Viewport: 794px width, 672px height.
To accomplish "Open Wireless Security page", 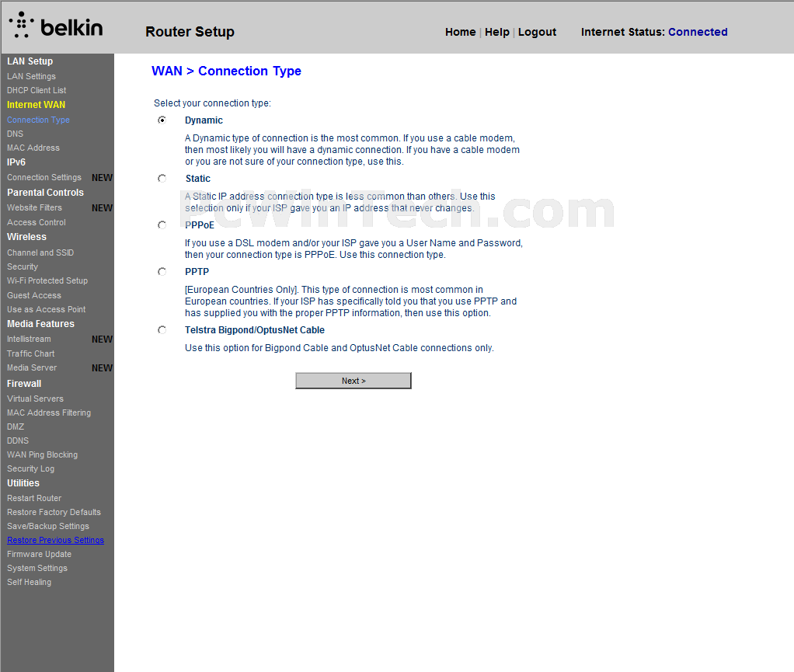I will pyautogui.click(x=23, y=266).
